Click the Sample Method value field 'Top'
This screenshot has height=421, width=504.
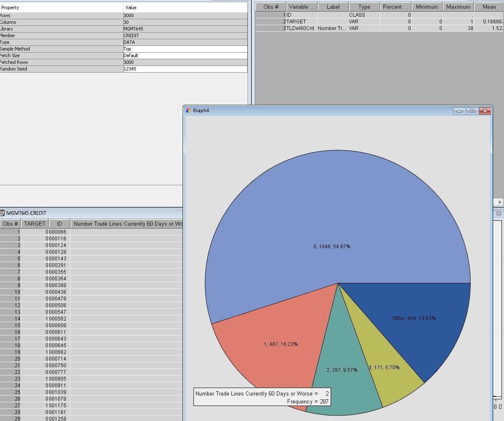pos(185,49)
